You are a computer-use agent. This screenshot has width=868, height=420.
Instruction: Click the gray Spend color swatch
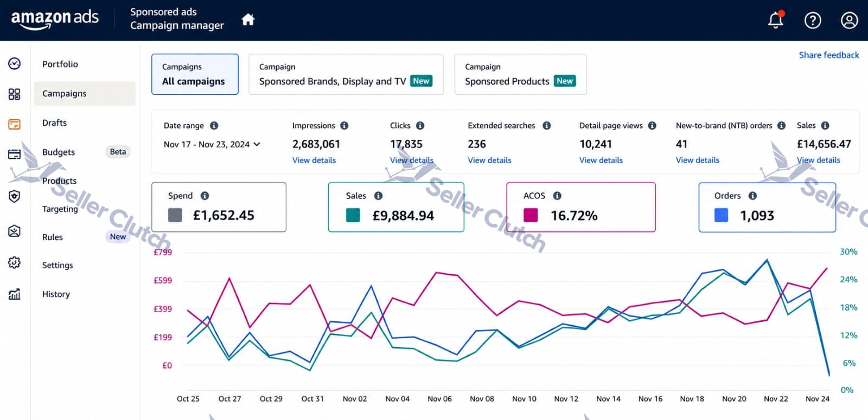175,215
